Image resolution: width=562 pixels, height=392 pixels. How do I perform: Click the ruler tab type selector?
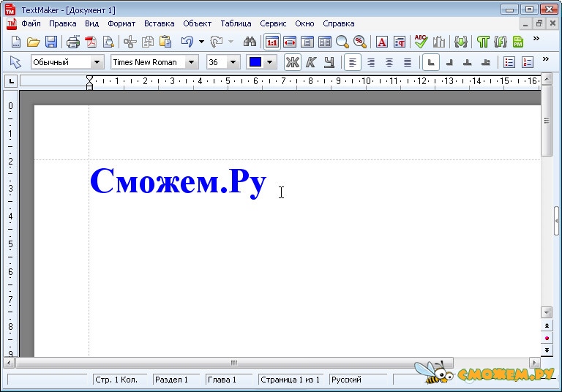(x=12, y=81)
